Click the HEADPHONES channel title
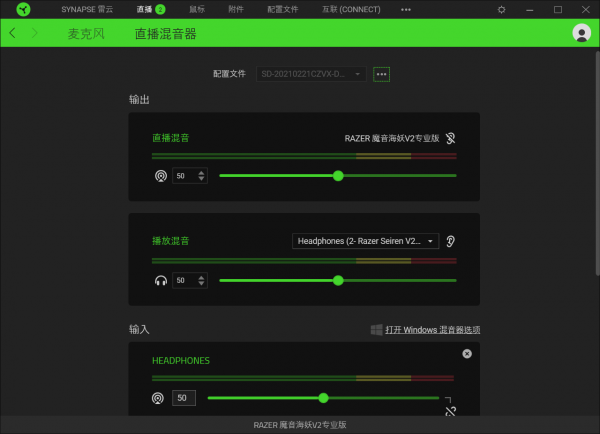The height and width of the screenshot is (434, 600). [x=181, y=361]
